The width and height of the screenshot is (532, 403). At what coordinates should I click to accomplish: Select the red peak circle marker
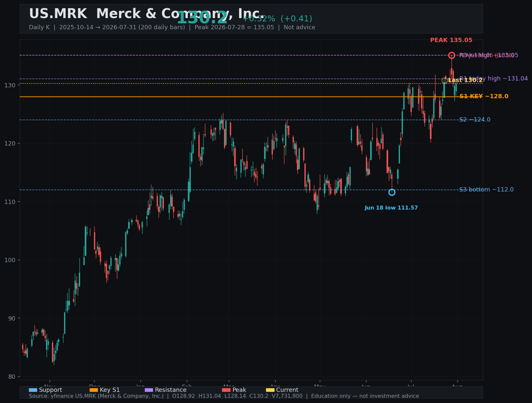point(452,55)
